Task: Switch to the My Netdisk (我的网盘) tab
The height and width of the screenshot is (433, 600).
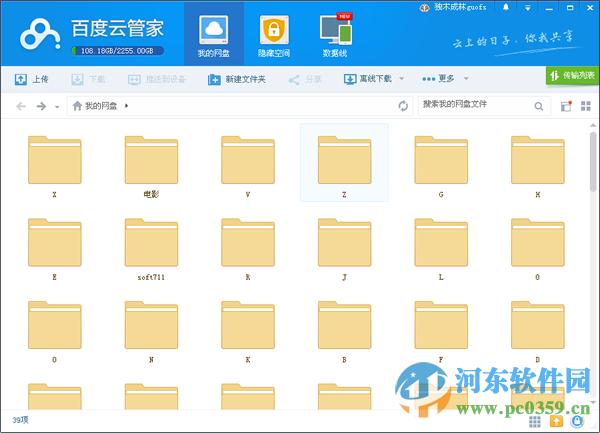Action: pos(214,35)
